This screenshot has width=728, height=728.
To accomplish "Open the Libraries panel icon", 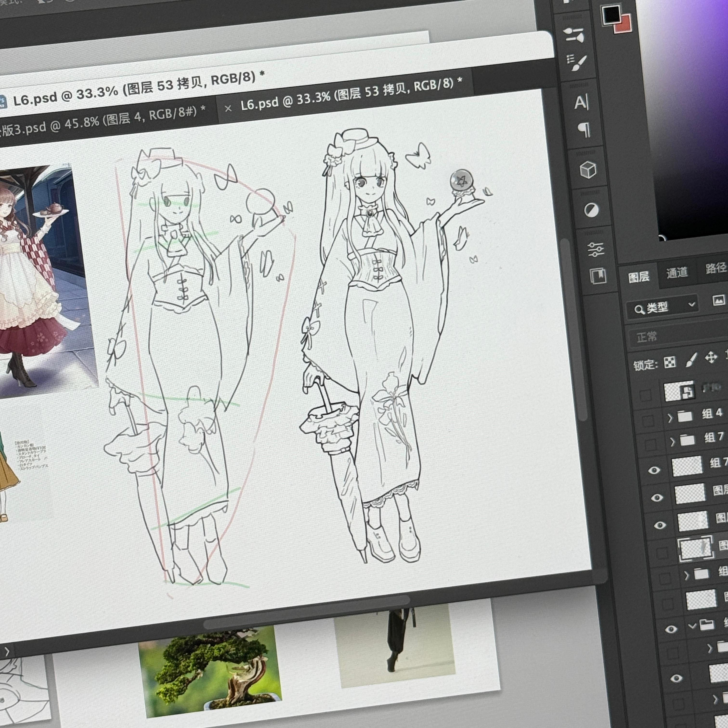I will pos(598,276).
